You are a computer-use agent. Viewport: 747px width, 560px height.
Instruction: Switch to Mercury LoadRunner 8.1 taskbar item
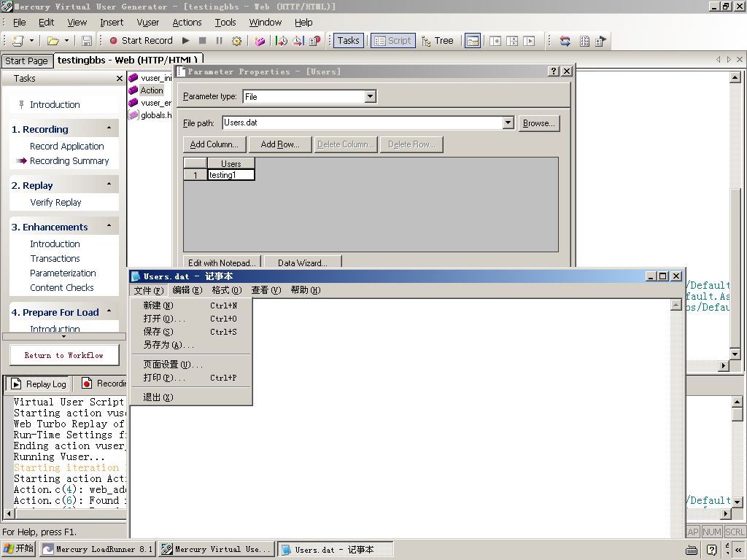(97, 549)
